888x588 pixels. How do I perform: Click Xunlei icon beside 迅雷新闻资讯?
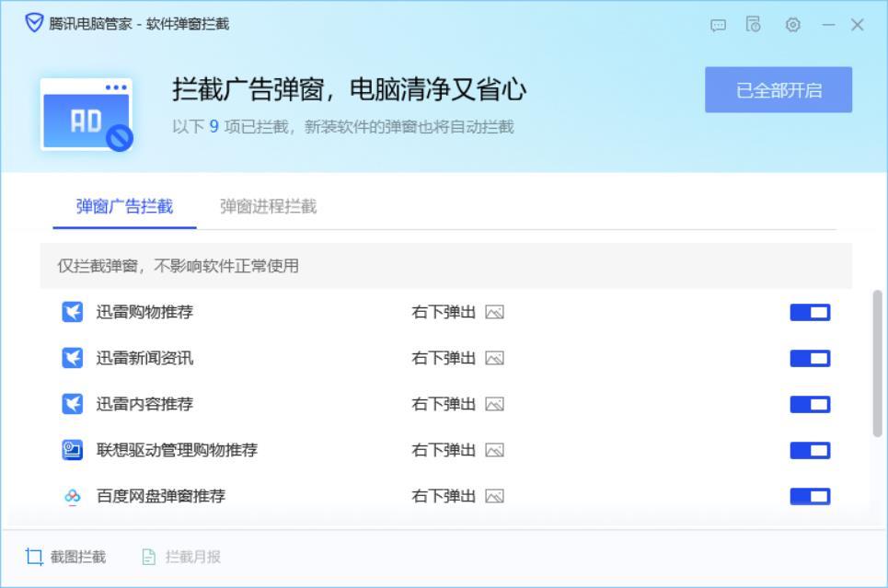[73, 358]
